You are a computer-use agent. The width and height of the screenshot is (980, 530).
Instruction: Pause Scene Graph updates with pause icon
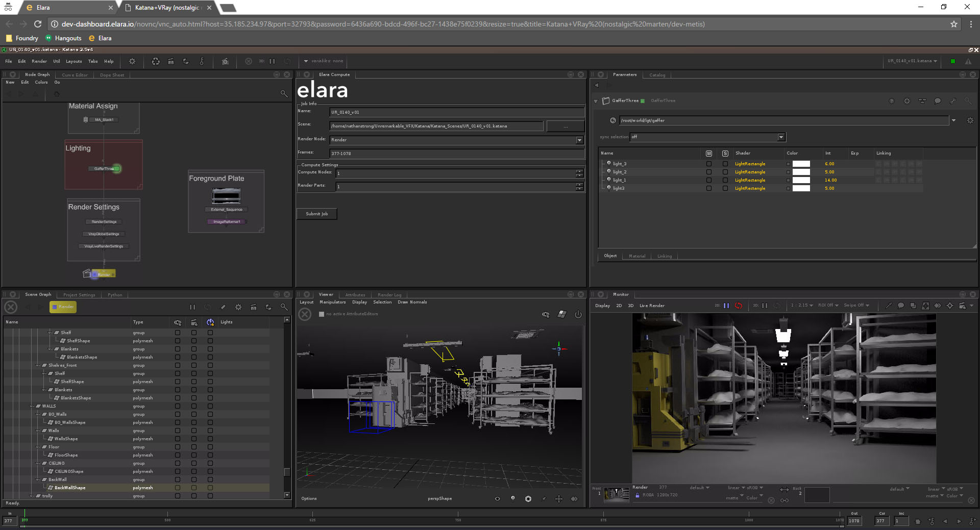[x=192, y=307]
